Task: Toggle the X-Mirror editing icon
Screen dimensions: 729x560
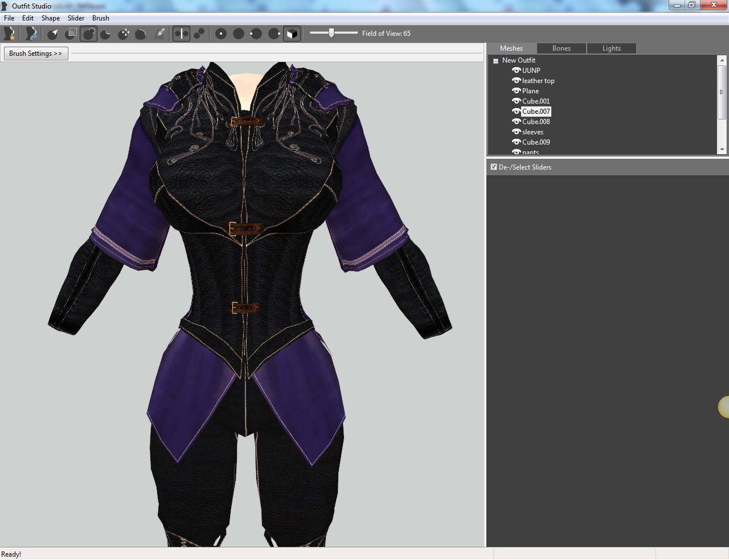Action: tap(181, 34)
